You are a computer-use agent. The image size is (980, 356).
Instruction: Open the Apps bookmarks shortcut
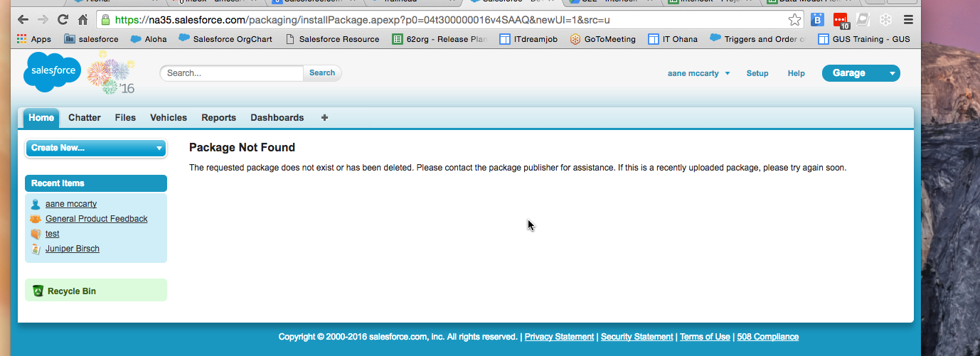click(33, 39)
